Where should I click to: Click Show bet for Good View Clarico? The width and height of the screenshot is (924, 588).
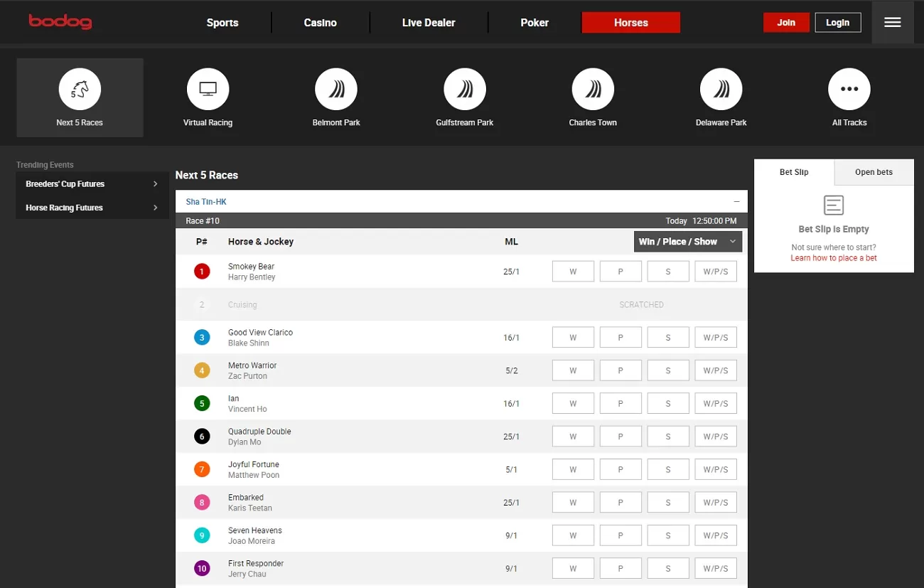point(668,338)
